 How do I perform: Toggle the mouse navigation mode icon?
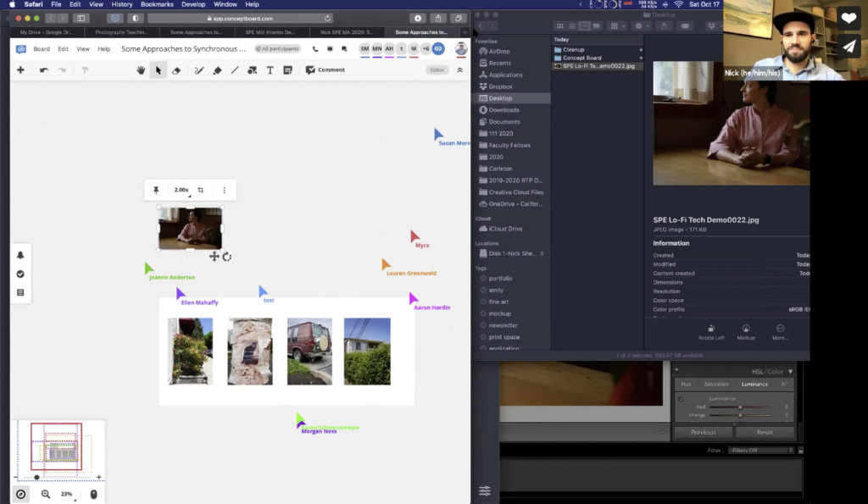click(x=93, y=494)
